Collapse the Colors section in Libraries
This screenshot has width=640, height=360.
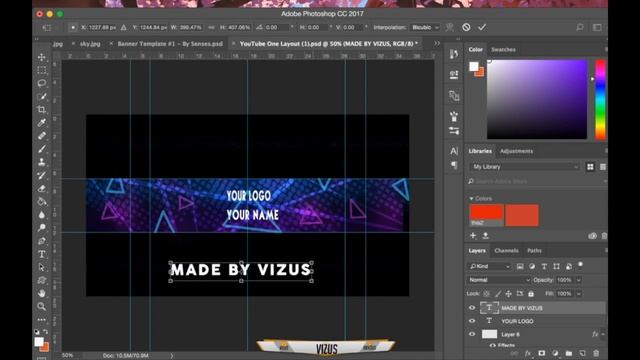471,198
